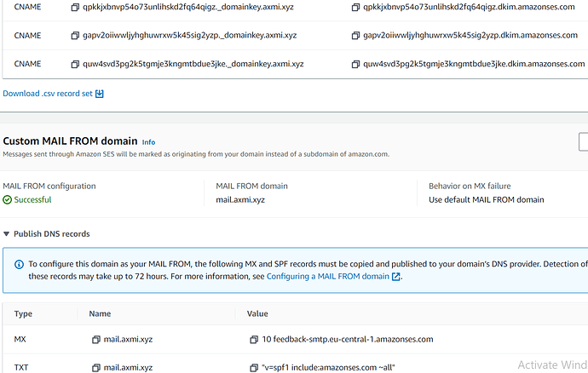588x373 pixels.
Task: Copy the gapv2oiiwwl dkim.amazonses.com CNAME value
Action: [355, 36]
